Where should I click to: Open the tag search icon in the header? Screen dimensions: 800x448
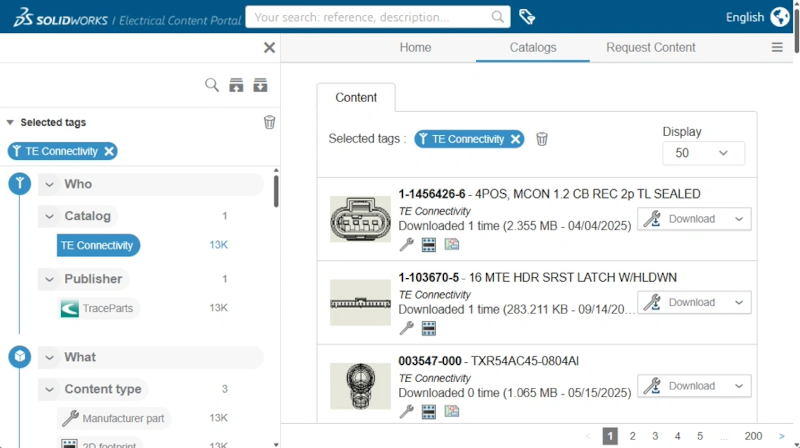(x=528, y=17)
